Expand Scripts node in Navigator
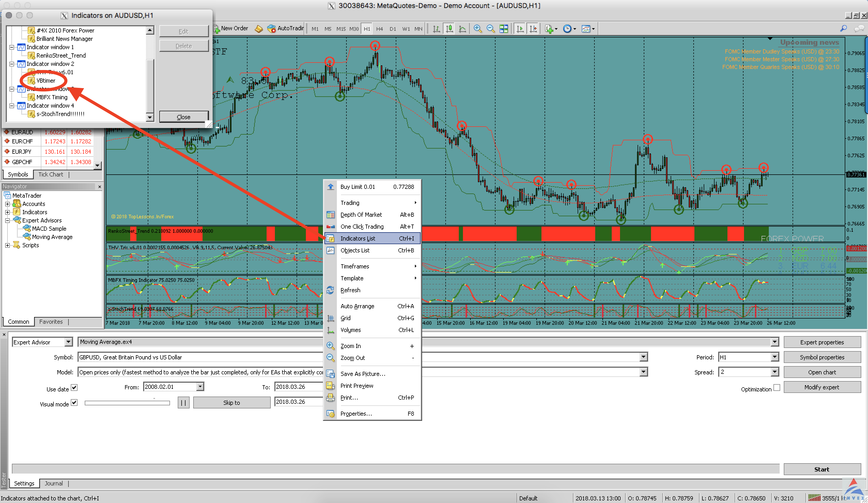868x503 pixels. pyautogui.click(x=7, y=245)
